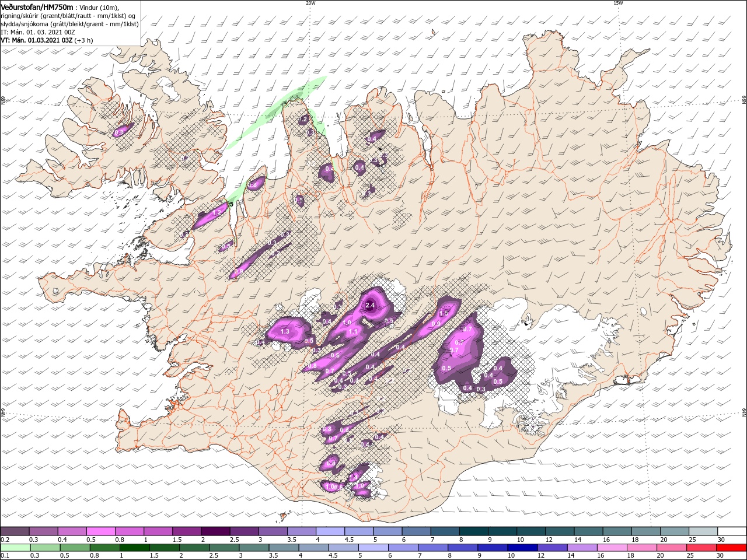Image resolution: width=747 pixels, height=560 pixels.
Task: Click the light lavender 4–4.5 snow legend swatch
Action: pyautogui.click(x=329, y=531)
